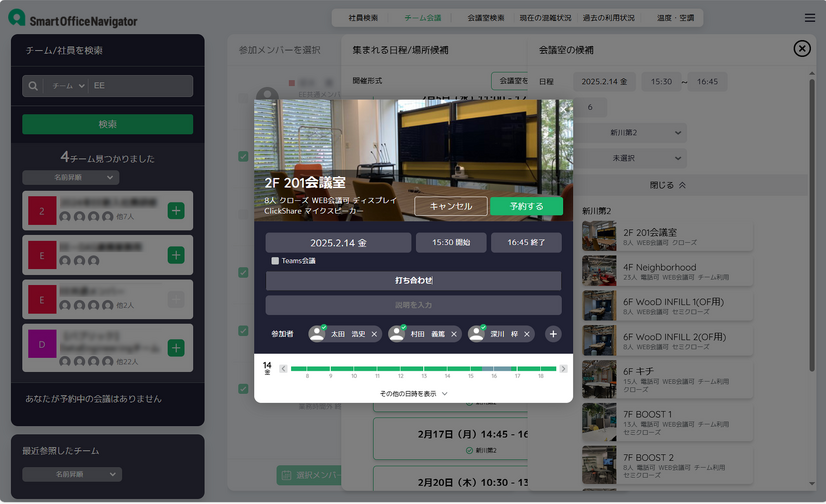
Task: Close the 会議室の候補 panel
Action: pos(801,49)
